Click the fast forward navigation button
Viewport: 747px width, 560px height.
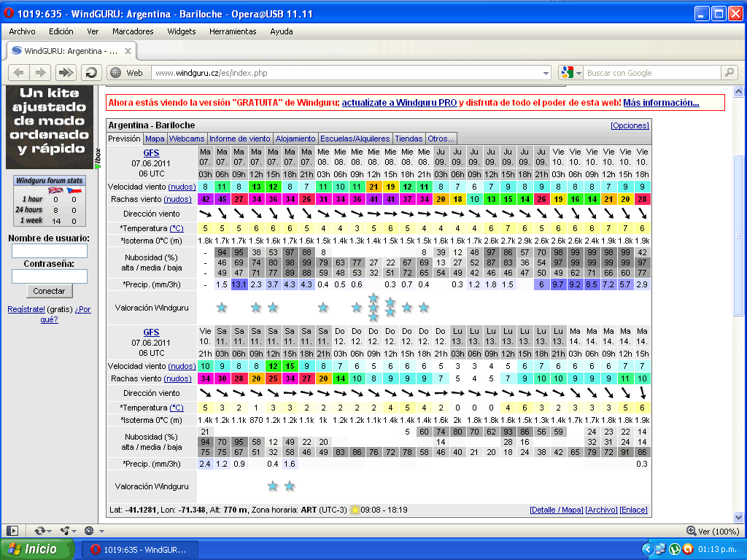point(66,73)
